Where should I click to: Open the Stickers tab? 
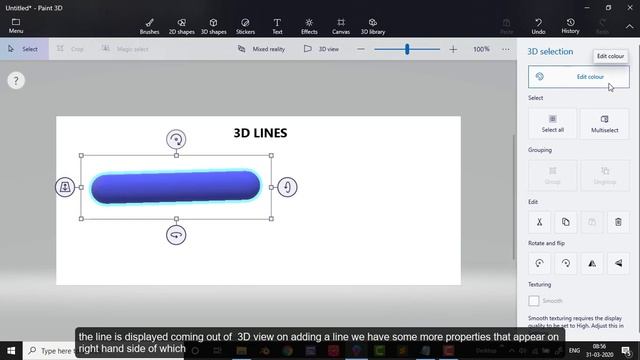tap(245, 26)
